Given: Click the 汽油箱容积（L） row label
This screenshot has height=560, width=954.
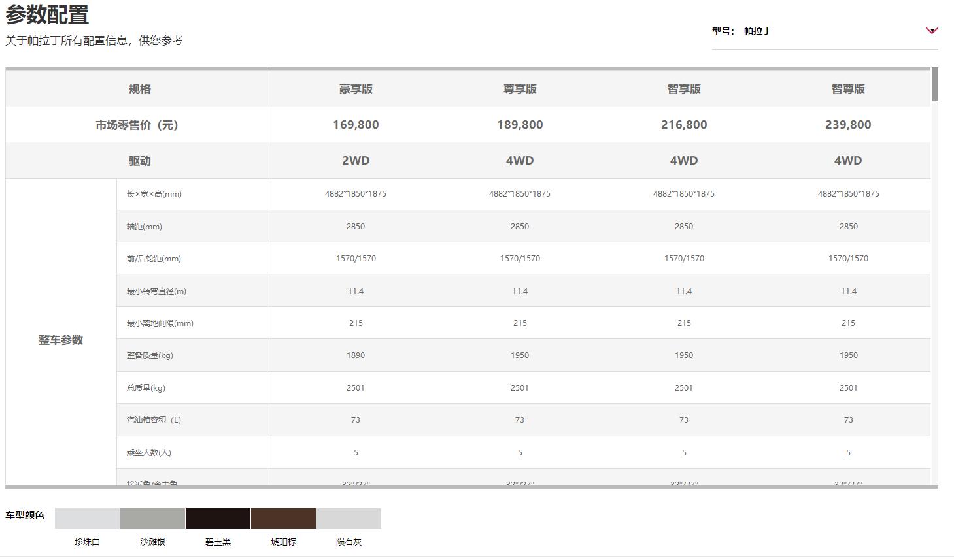Looking at the screenshot, I should click(154, 420).
